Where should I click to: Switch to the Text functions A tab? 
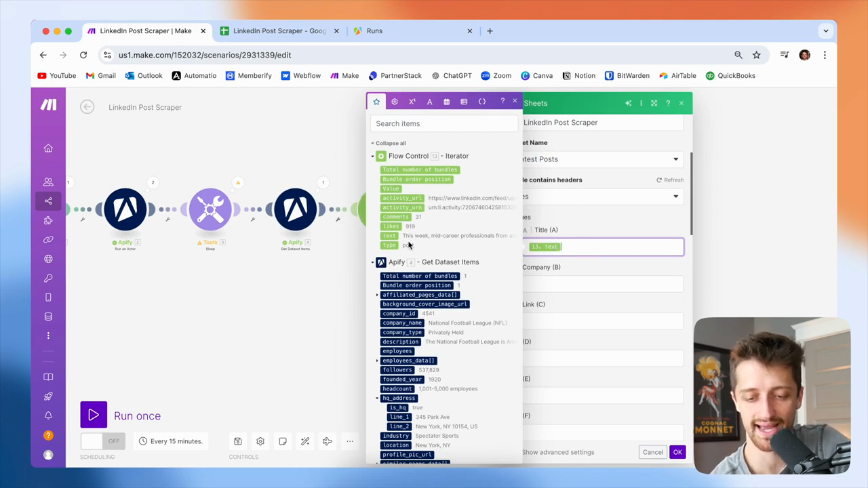429,102
